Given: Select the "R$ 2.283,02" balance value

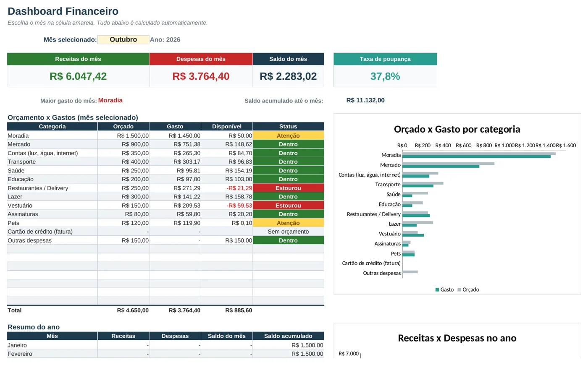Looking at the screenshot, I should click(x=288, y=76).
